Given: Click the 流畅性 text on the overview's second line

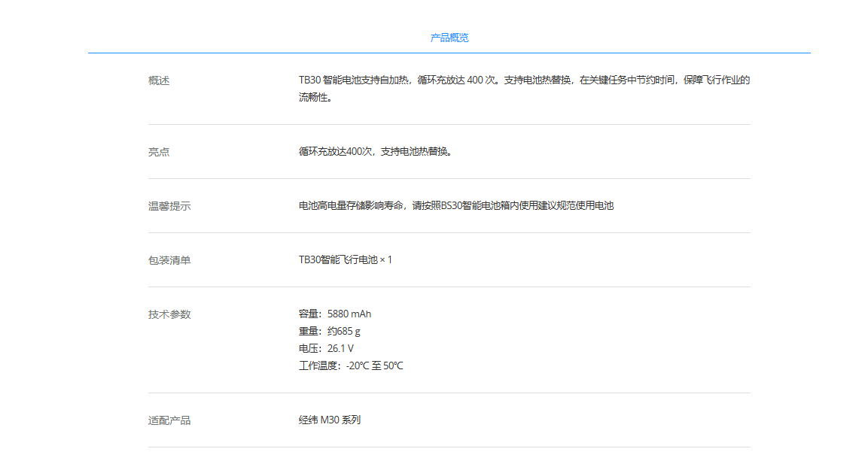Looking at the screenshot, I should click(315, 98).
